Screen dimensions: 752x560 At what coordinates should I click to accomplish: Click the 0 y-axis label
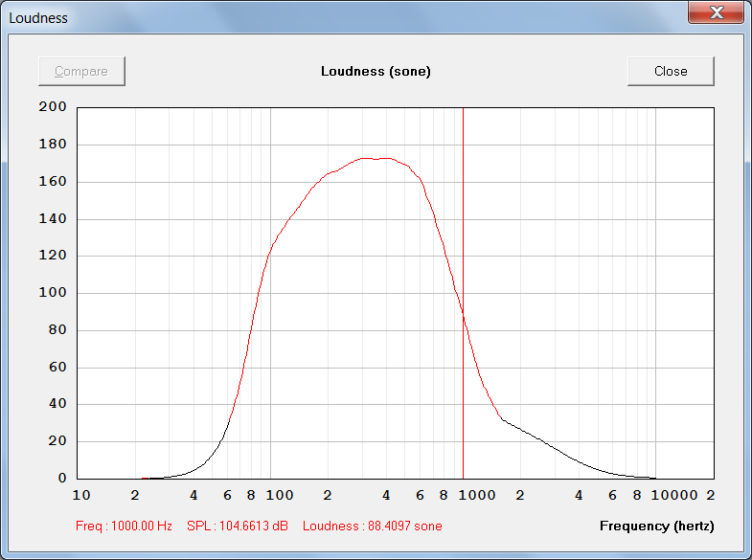click(x=62, y=478)
